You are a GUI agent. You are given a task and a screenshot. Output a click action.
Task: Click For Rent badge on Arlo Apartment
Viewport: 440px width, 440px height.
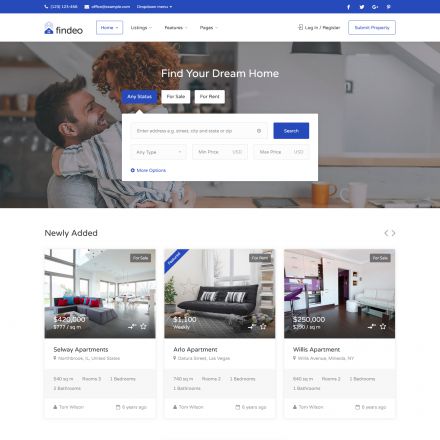(x=260, y=258)
